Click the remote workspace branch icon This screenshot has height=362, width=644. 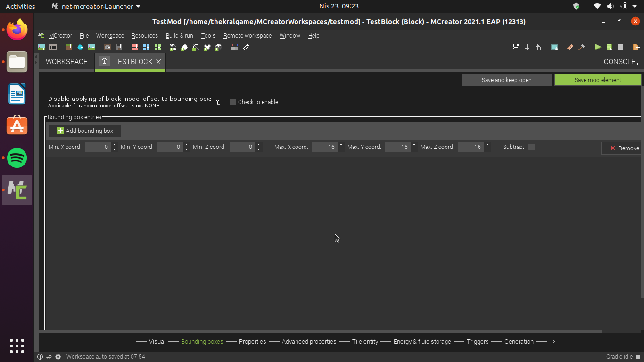click(516, 47)
